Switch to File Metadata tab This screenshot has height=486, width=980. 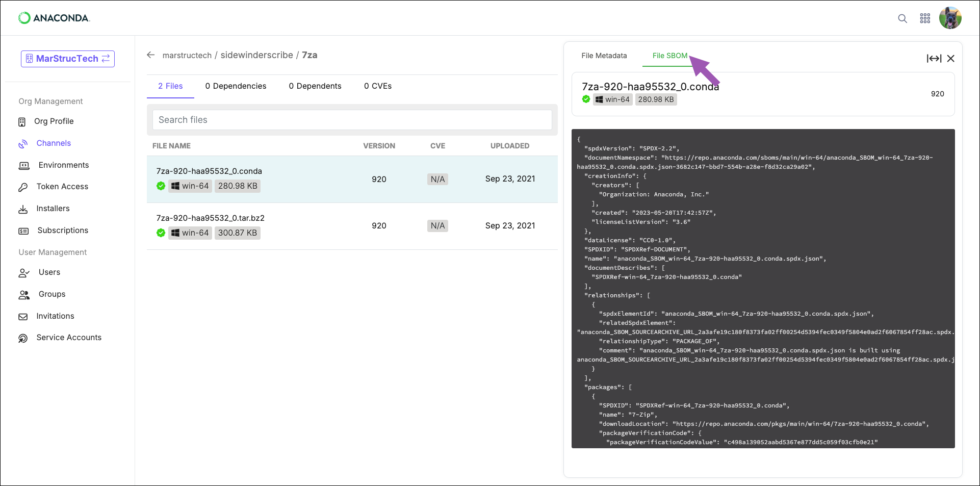(x=604, y=56)
